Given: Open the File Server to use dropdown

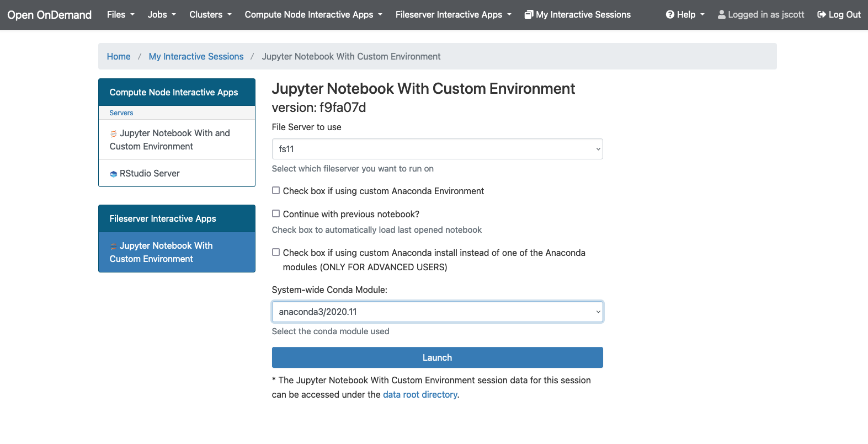Looking at the screenshot, I should (x=437, y=149).
